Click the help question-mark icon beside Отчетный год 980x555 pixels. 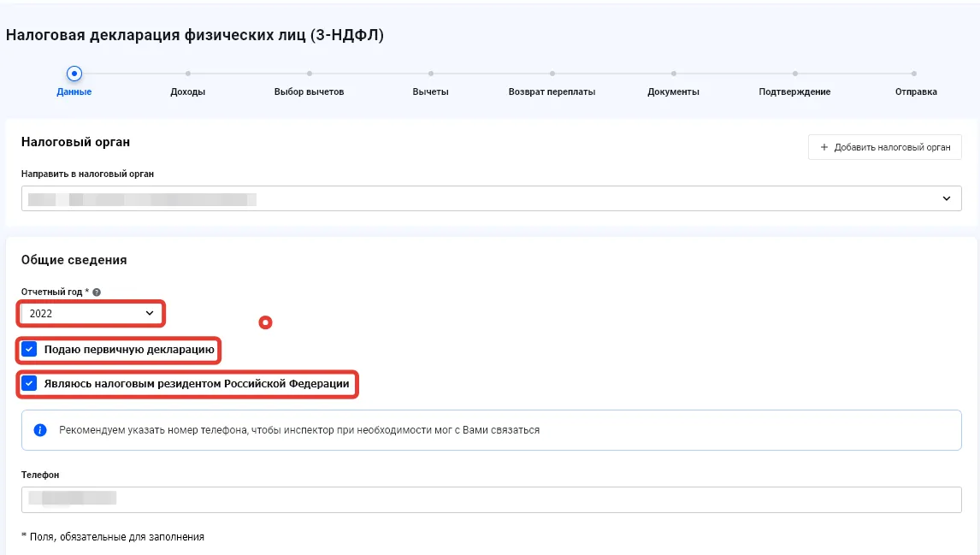(97, 292)
